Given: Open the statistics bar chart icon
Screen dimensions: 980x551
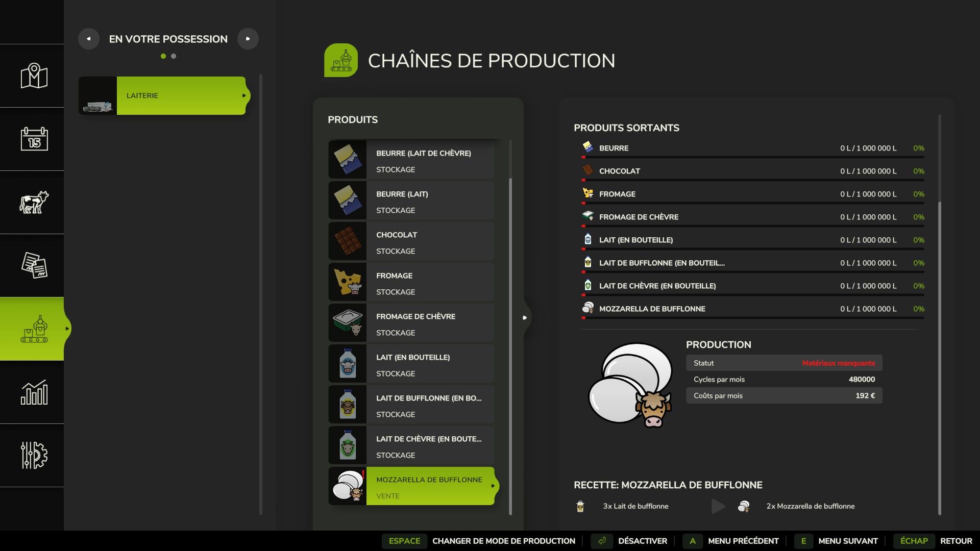Looking at the screenshot, I should point(34,392).
